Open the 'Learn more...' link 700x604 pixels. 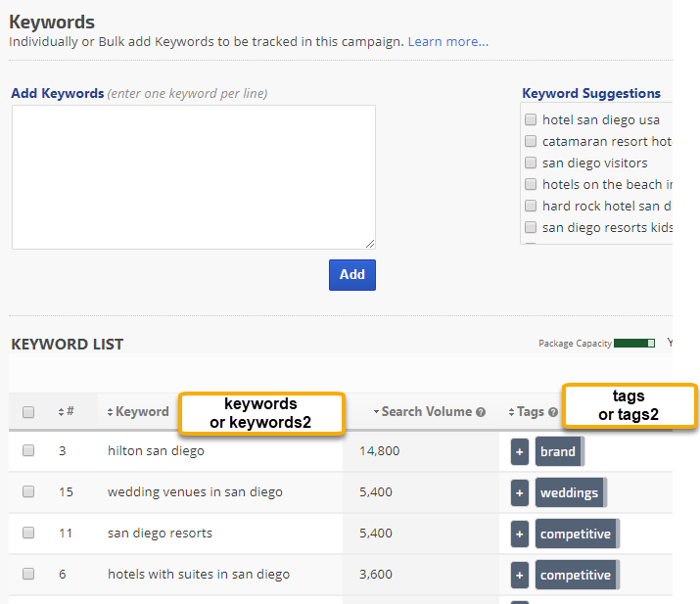[447, 41]
